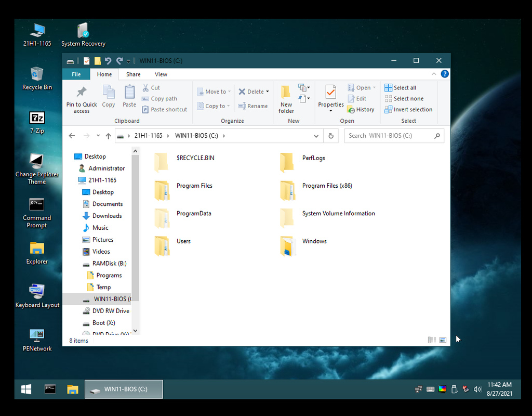Select Downloads in navigation pane

(102, 216)
